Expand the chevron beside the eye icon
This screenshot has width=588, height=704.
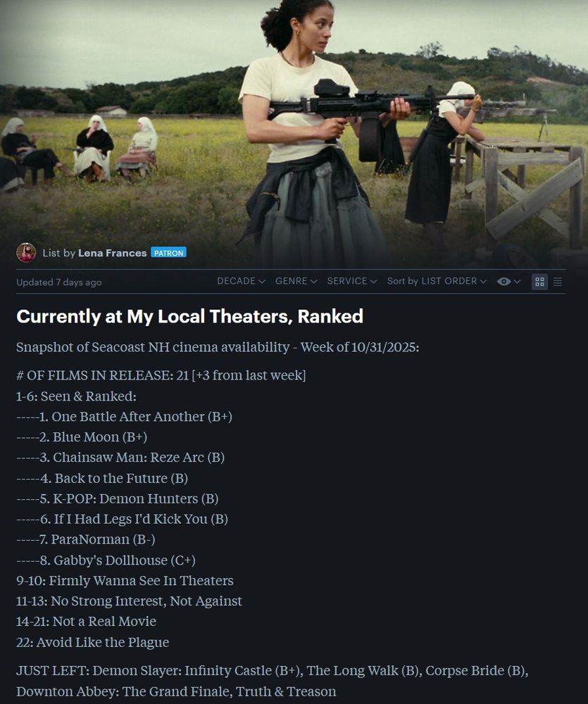tap(517, 282)
